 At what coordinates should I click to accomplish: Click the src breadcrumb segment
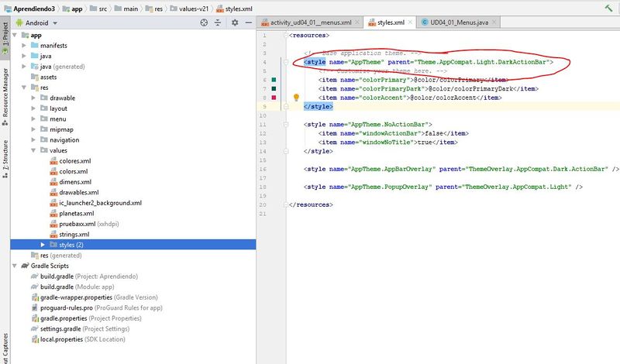98,9
